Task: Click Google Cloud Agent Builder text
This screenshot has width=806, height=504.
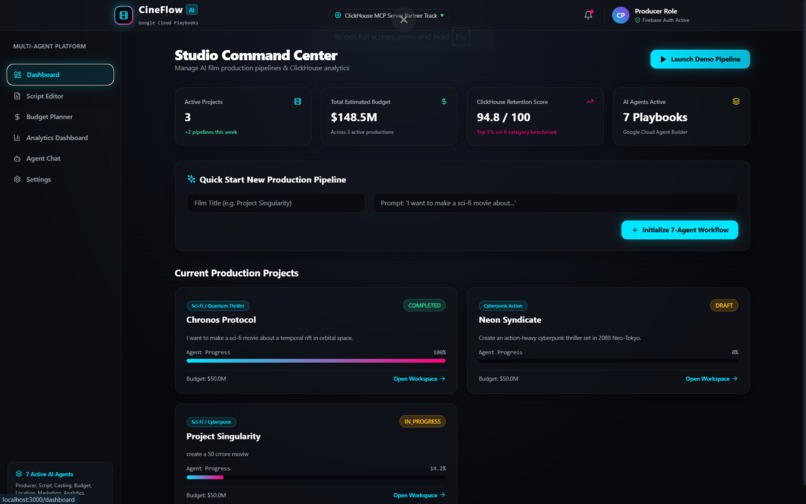Action: 655,132
